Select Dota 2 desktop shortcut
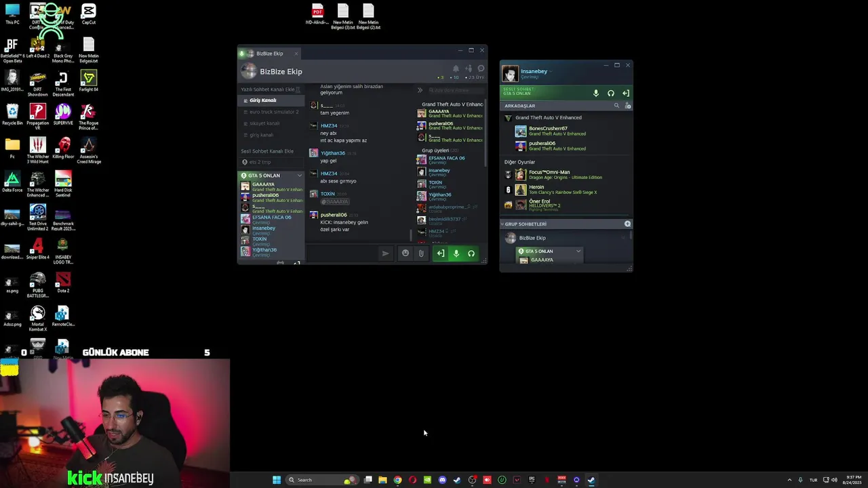This screenshot has width=868, height=488. (x=63, y=282)
